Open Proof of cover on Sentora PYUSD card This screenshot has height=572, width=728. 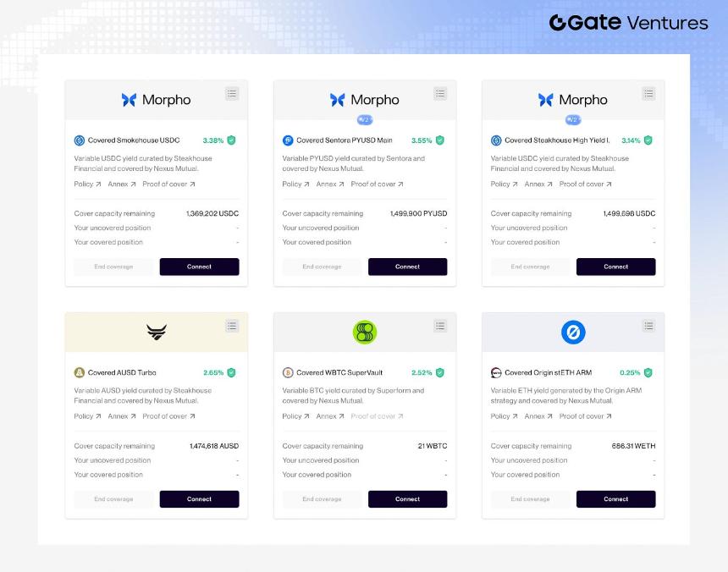click(x=377, y=184)
